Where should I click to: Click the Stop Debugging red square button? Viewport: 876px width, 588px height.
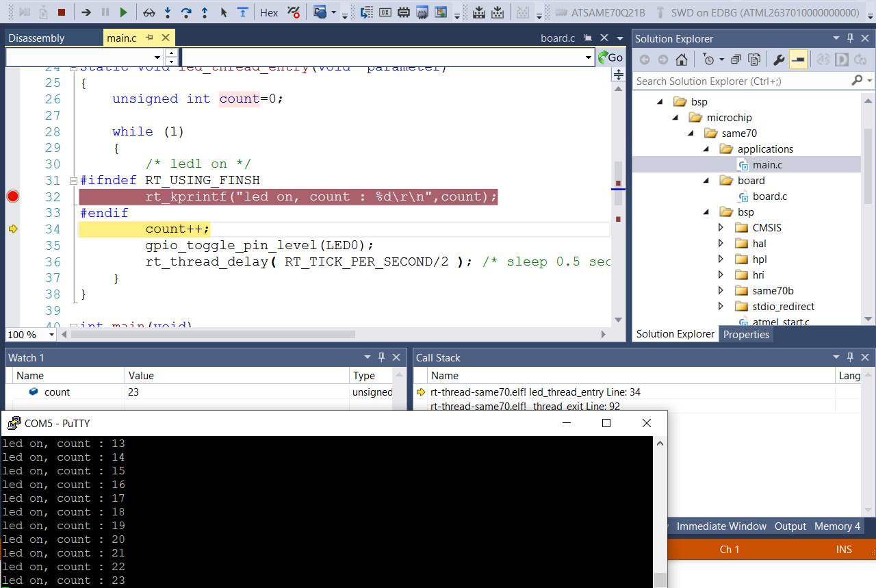[x=62, y=12]
